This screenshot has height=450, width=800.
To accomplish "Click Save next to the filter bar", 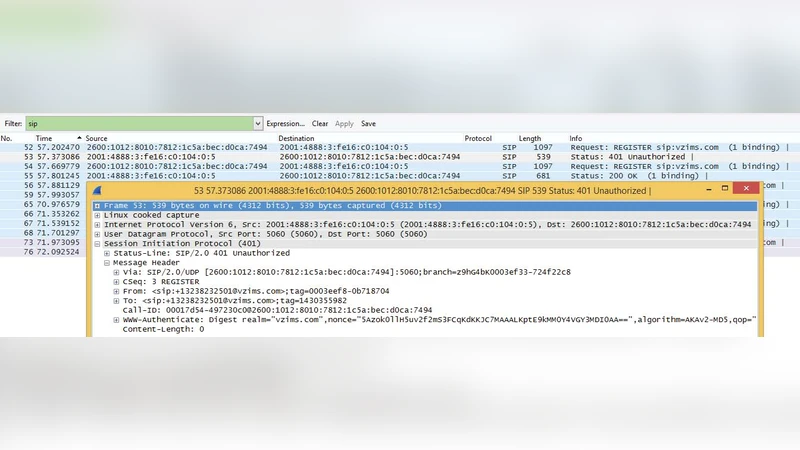I will (x=368, y=124).
